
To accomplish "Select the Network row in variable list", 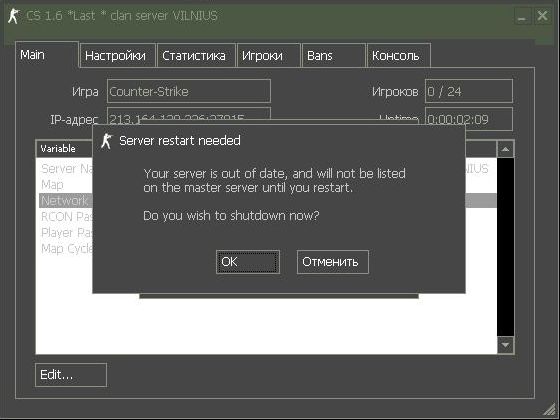I will point(66,201).
